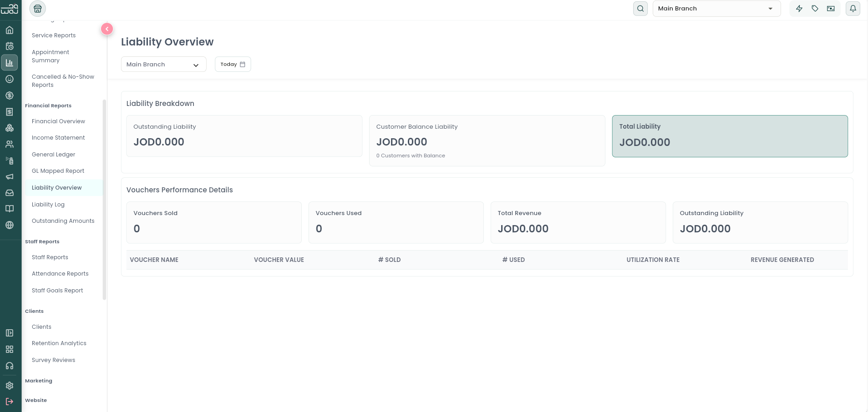Open Staff Goals Report
This screenshot has height=412, width=868.
(x=57, y=291)
